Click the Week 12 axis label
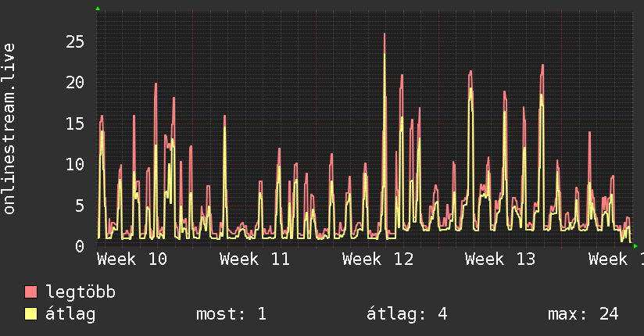Screen dimensions: 644x336 pos(377,259)
